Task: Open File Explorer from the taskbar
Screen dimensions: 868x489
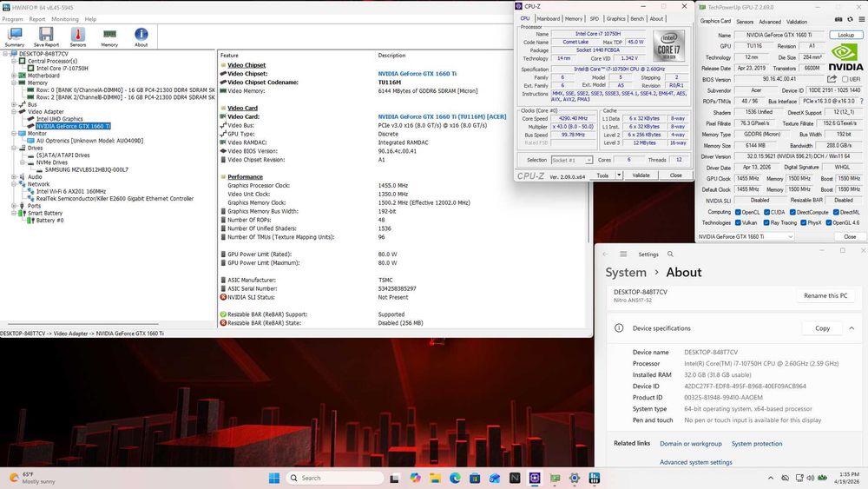Action: pyautogui.click(x=435, y=478)
